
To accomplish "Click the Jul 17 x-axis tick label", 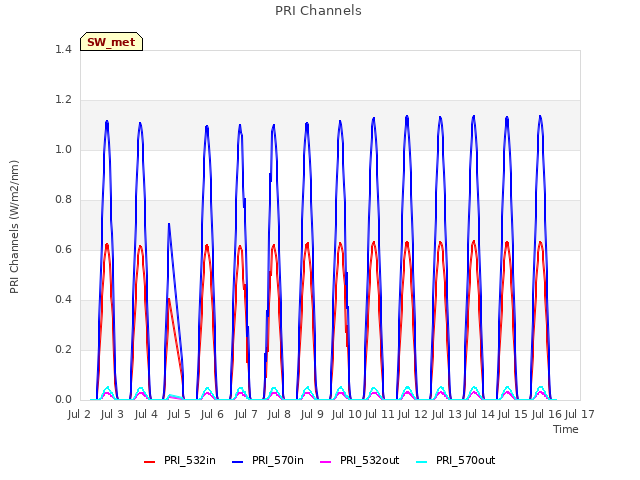I will [580, 414].
